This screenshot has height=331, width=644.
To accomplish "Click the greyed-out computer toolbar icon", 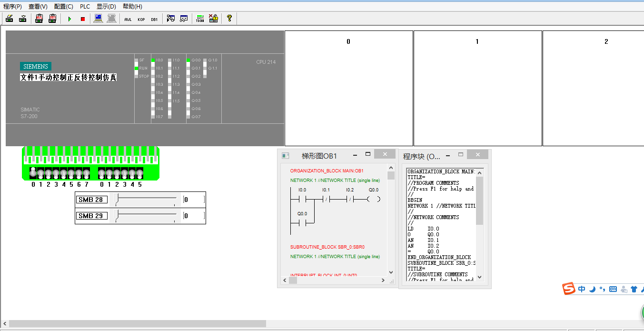I will [x=111, y=19].
